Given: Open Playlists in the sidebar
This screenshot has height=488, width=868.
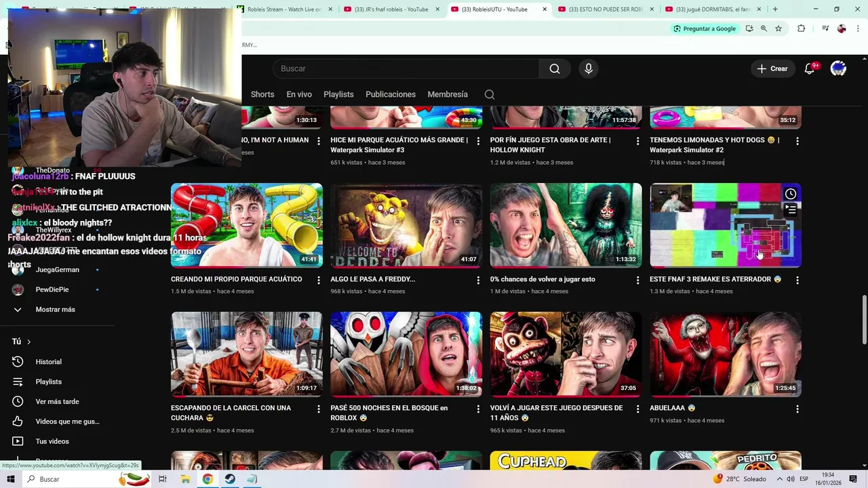Looking at the screenshot, I should click(48, 382).
